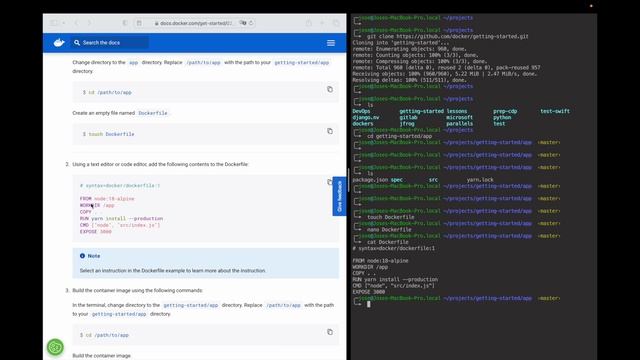Copy the Dockerfile contents code block

coord(330,182)
